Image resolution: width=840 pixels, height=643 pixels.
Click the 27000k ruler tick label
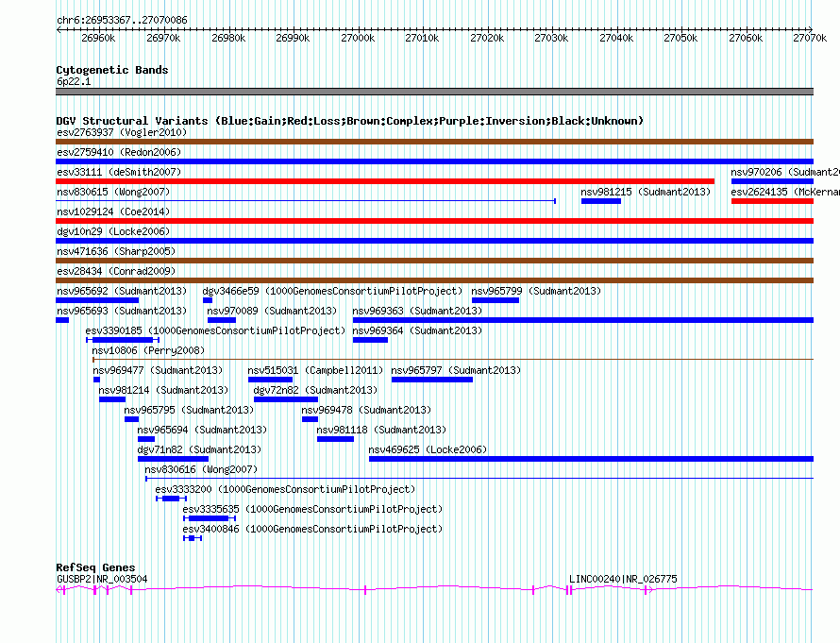click(x=358, y=38)
